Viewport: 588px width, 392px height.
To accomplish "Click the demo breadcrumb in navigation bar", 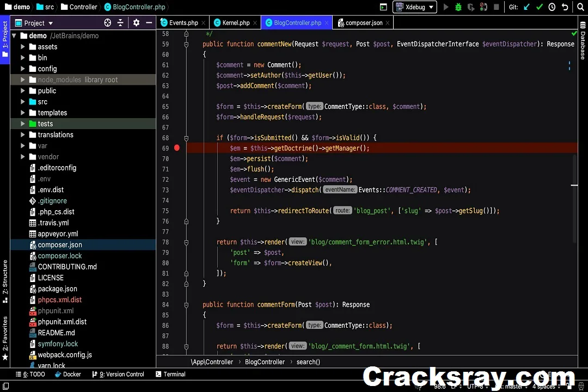I will pyautogui.click(x=17, y=7).
